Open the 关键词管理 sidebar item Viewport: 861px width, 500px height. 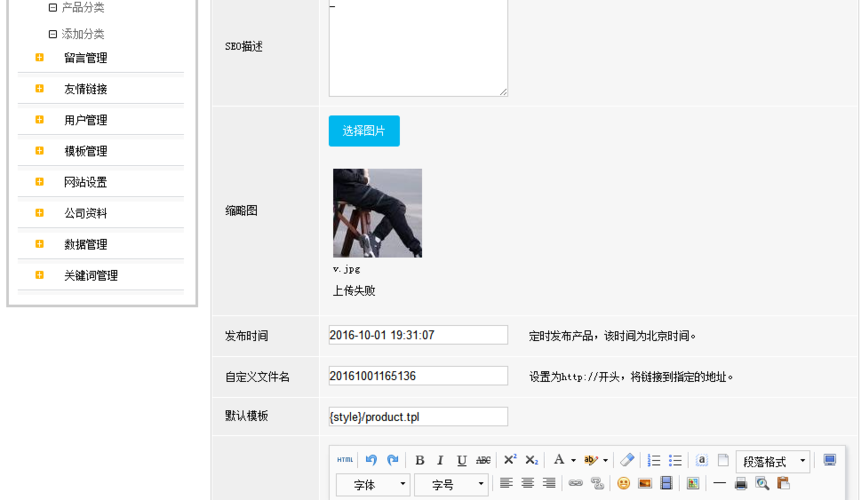click(91, 276)
